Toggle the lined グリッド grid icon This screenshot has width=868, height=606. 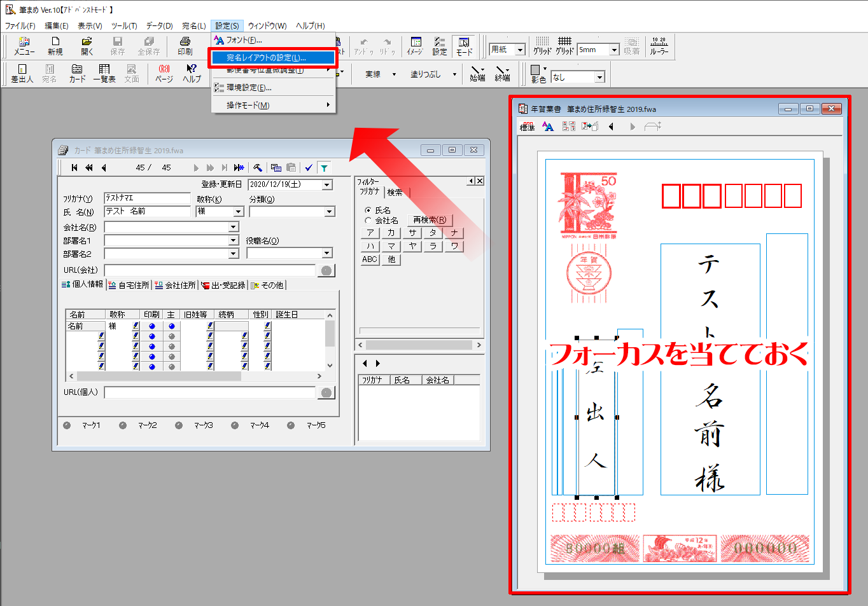coord(564,46)
